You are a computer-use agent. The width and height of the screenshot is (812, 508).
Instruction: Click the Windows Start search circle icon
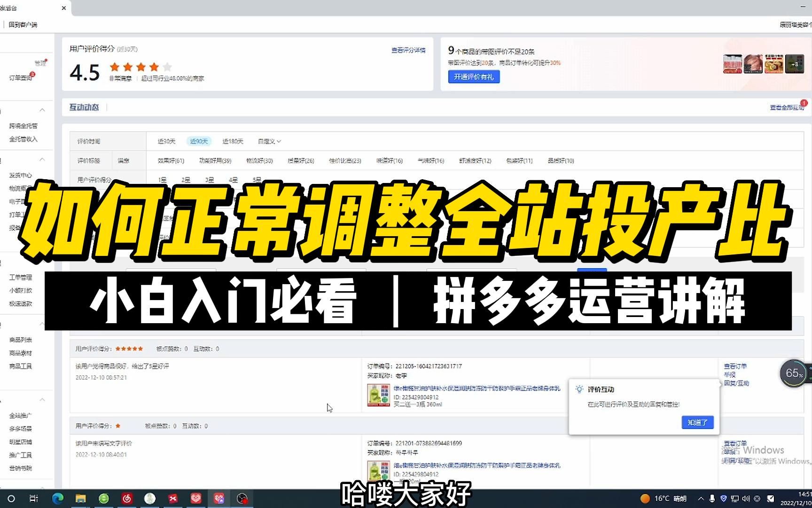[11, 499]
